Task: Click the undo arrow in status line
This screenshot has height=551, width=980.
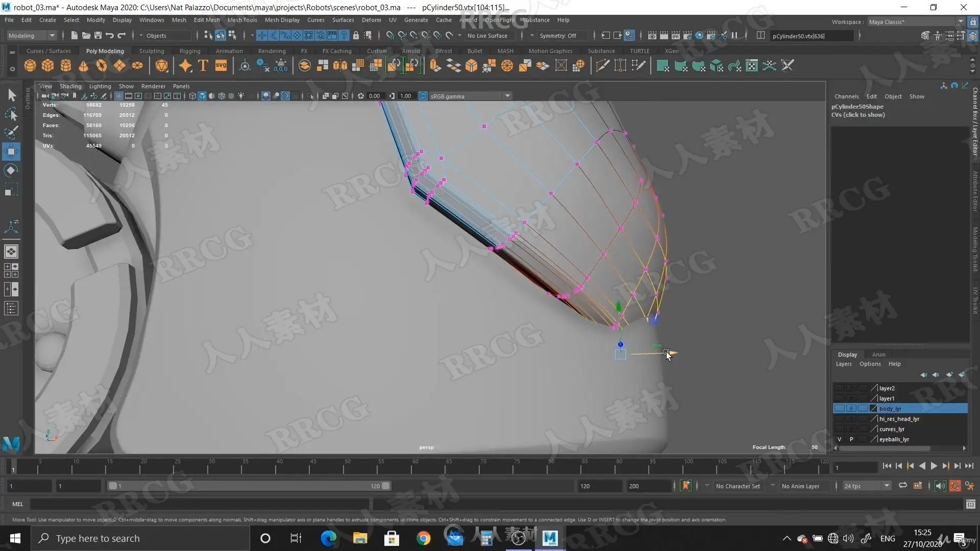Action: coord(109,36)
